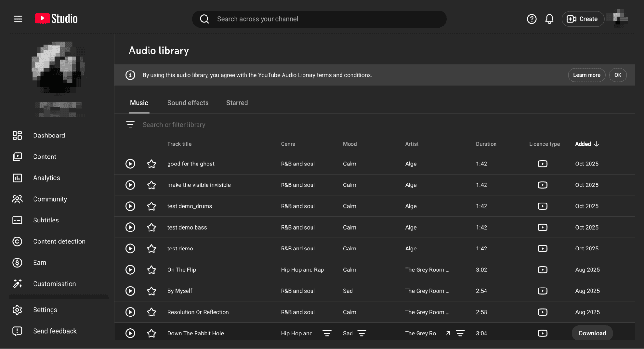
Task: Open the help icon
Action: coord(532,19)
